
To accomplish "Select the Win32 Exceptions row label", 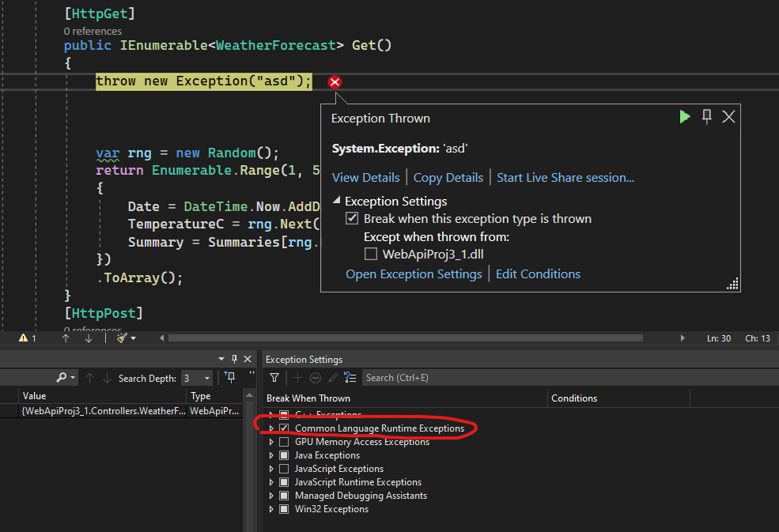I will (331, 508).
